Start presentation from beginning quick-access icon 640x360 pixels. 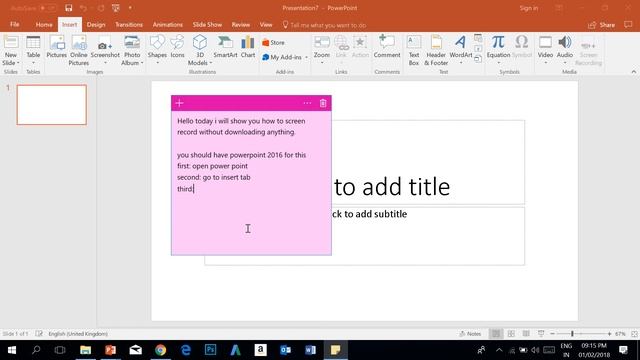click(x=116, y=8)
